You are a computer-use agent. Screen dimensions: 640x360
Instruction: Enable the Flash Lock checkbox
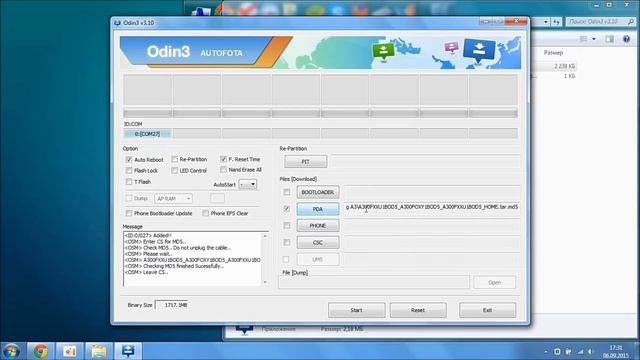click(x=129, y=170)
